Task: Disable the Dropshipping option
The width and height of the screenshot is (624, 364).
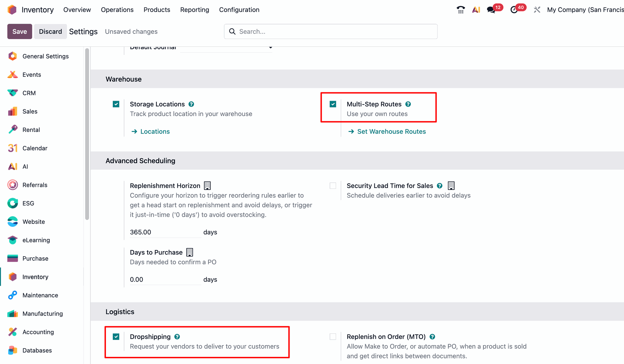Action: tap(116, 336)
